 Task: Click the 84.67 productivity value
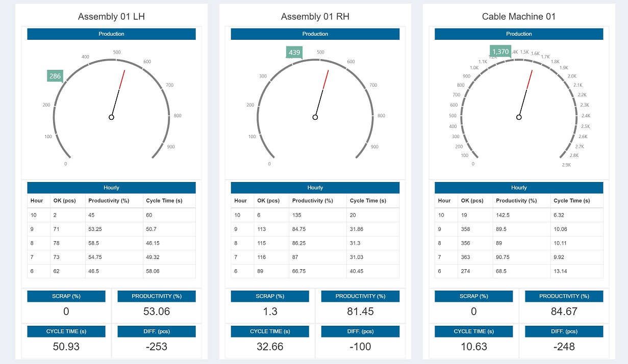point(564,311)
